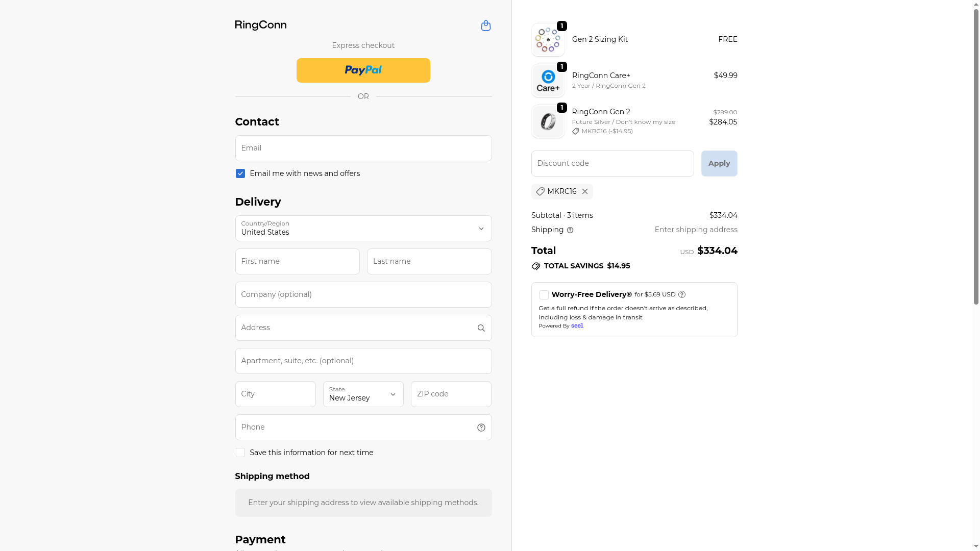Click the Shipping info question icon
The image size is (980, 551).
(570, 230)
